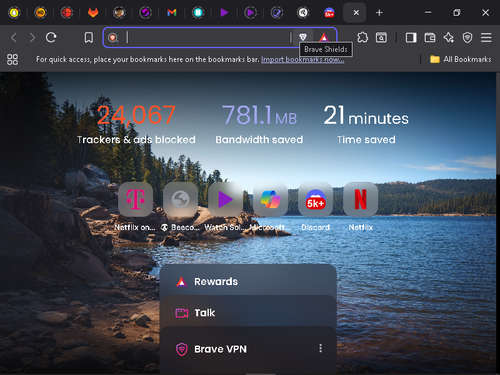The width and height of the screenshot is (500, 375).
Task: Open the apps grid icon on bookmarks bar
Action: [12, 59]
